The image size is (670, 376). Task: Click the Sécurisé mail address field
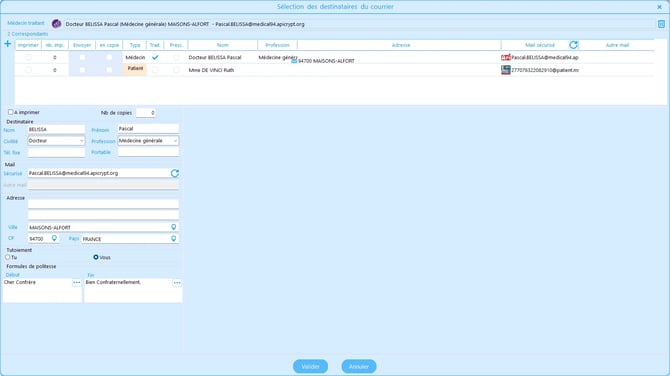[99, 173]
